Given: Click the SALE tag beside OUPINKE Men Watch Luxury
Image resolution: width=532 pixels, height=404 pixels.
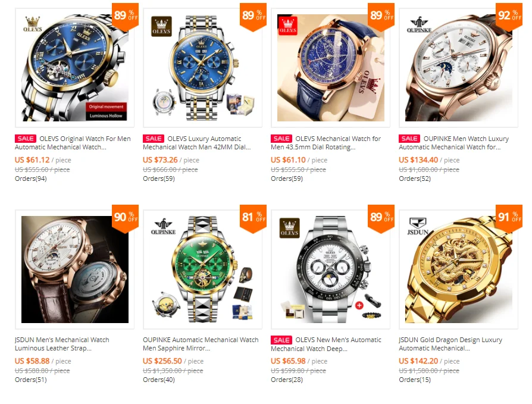Looking at the screenshot, I should (x=409, y=139).
